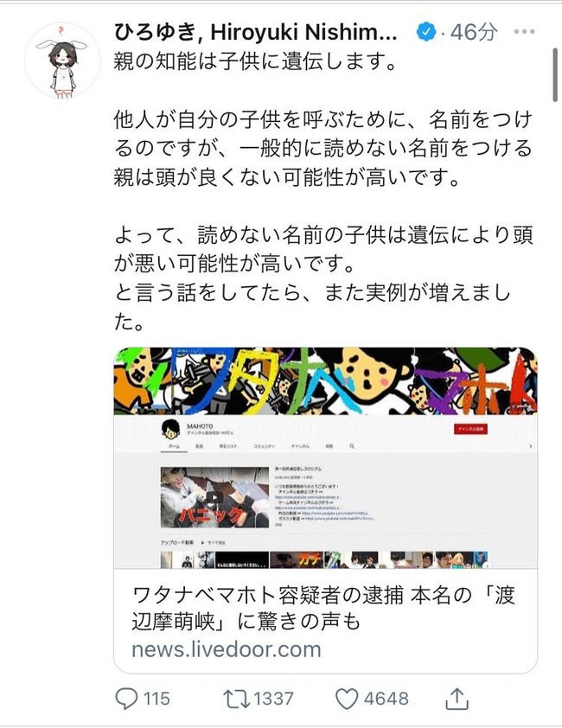
Task: Open the three-dot more options menu
Action: tap(524, 32)
